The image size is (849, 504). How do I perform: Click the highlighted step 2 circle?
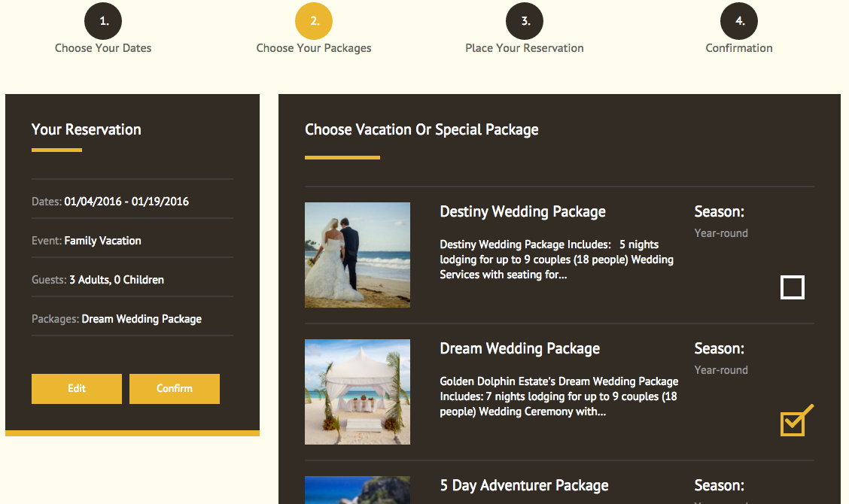point(314,21)
